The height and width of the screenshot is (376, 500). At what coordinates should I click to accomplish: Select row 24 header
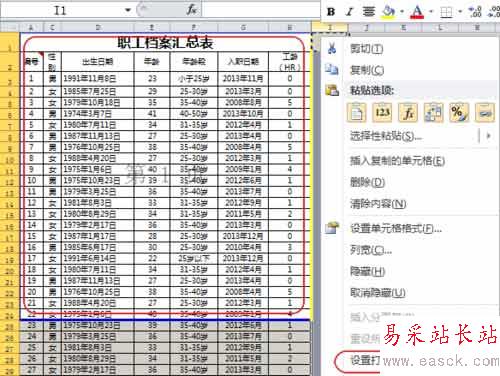click(x=9, y=315)
